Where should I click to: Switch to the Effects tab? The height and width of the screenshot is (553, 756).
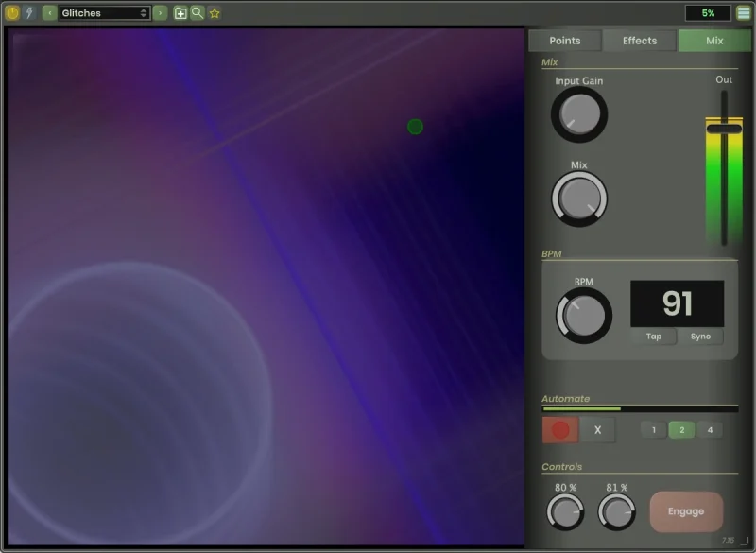640,41
